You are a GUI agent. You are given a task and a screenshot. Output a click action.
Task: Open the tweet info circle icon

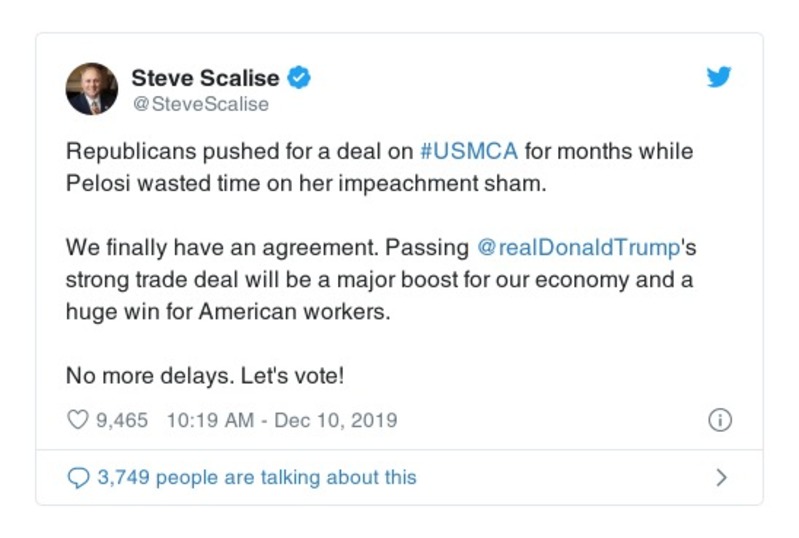(720, 420)
